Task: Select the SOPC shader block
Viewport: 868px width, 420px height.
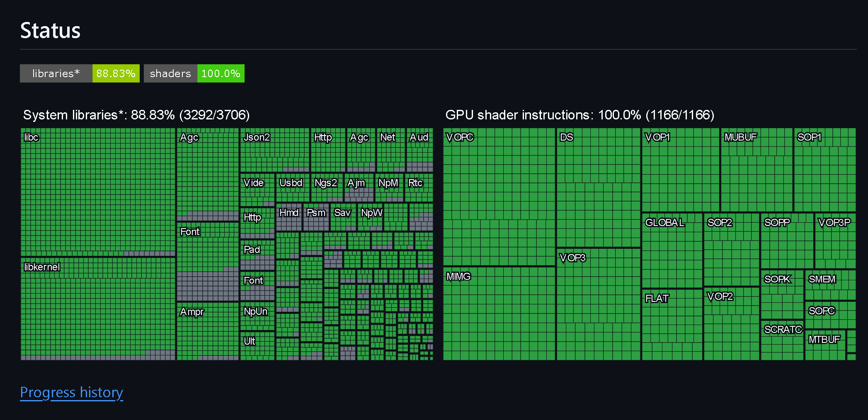Action: pos(830,315)
